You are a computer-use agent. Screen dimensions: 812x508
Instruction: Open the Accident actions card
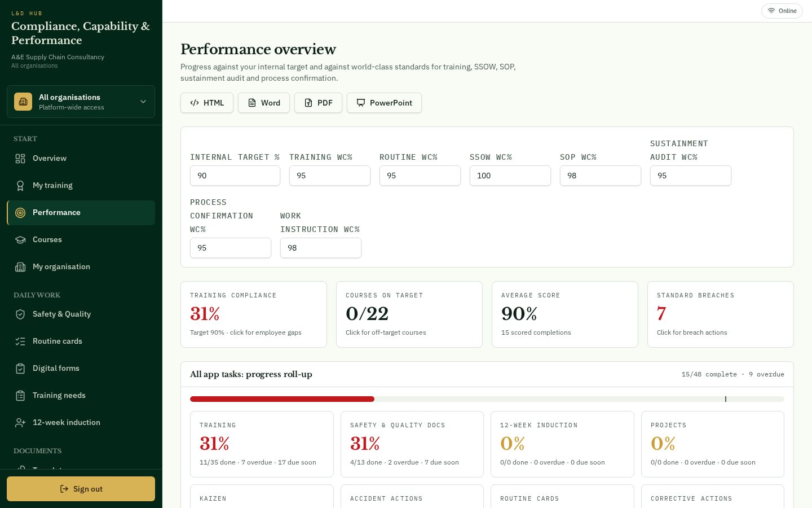click(412, 496)
